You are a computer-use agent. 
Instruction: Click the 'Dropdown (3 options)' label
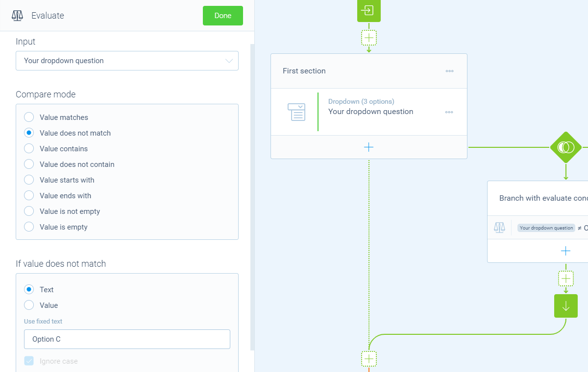pos(361,102)
